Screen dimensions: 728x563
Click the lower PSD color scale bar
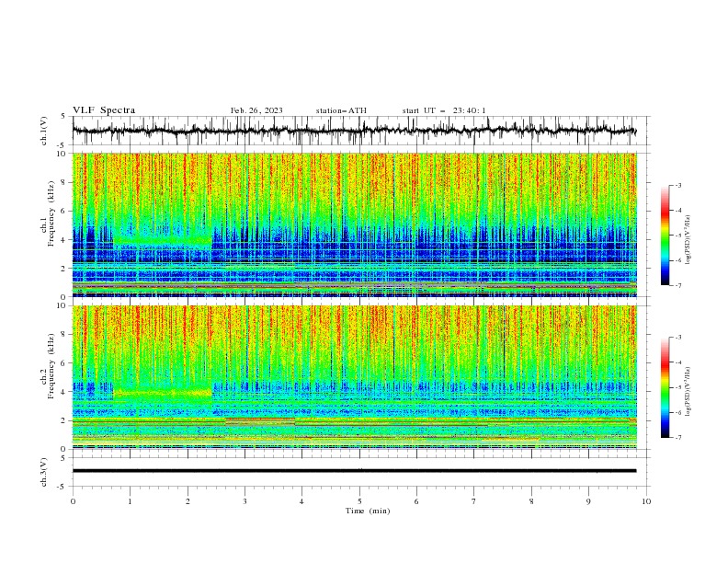click(x=665, y=387)
